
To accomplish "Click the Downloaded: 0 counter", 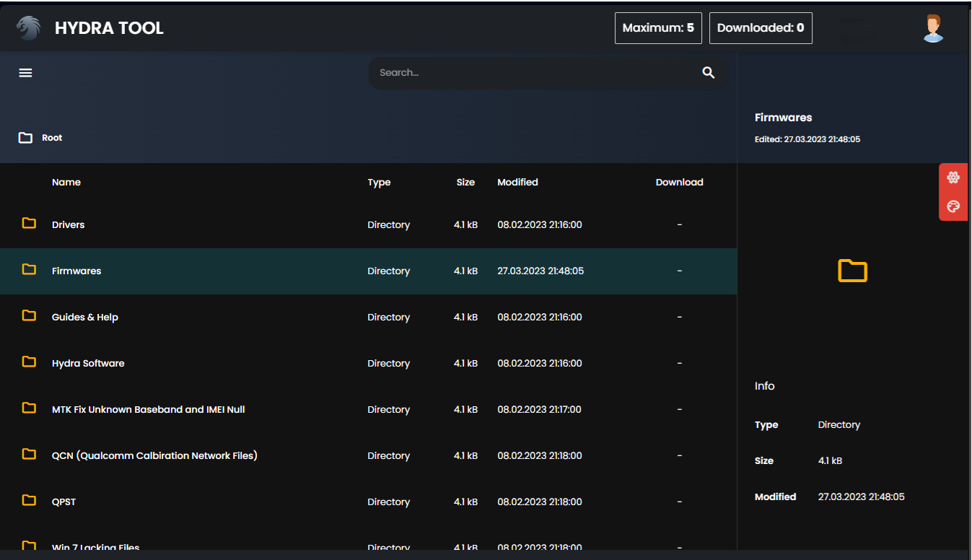I will [x=761, y=28].
